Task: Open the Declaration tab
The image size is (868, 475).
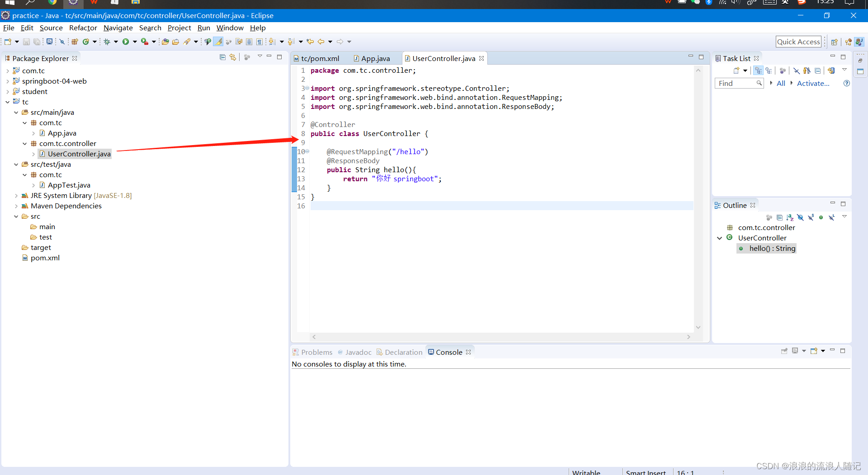Action: click(400, 352)
